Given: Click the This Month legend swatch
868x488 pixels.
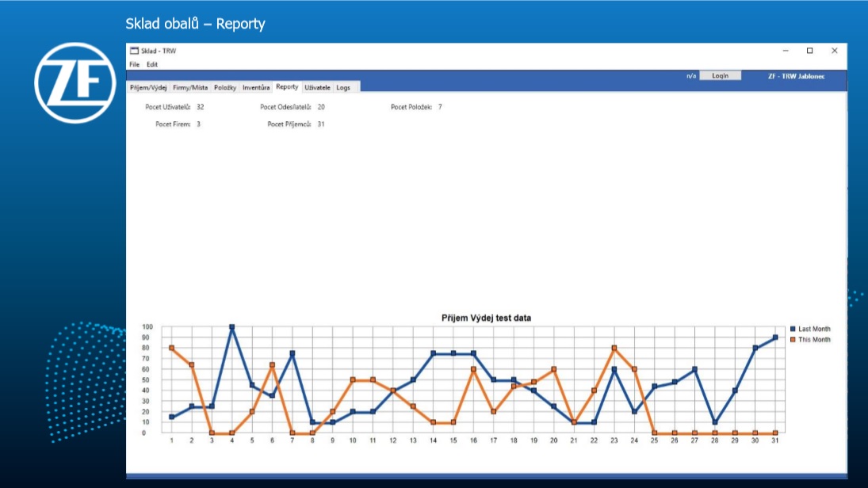Looking at the screenshot, I should (x=793, y=340).
